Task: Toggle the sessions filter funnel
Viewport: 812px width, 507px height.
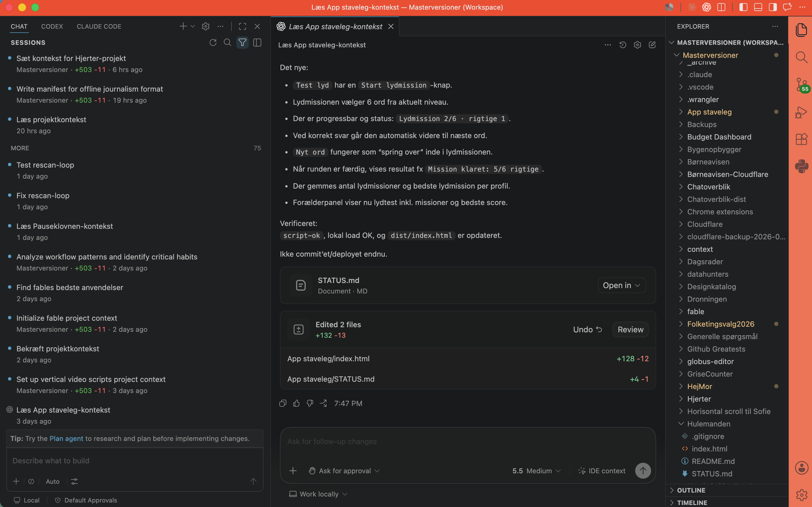Action: coord(242,43)
